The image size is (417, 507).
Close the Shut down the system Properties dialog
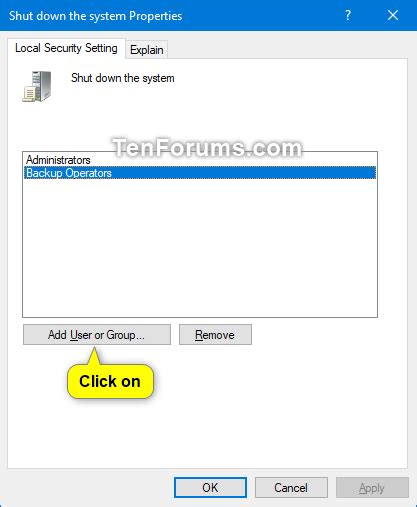(393, 15)
